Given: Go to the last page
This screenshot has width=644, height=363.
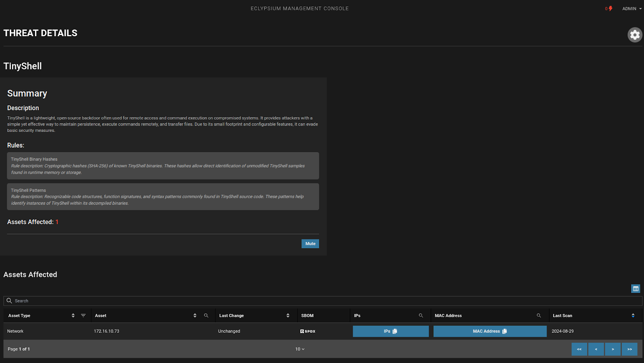Looking at the screenshot, I should (x=630, y=349).
